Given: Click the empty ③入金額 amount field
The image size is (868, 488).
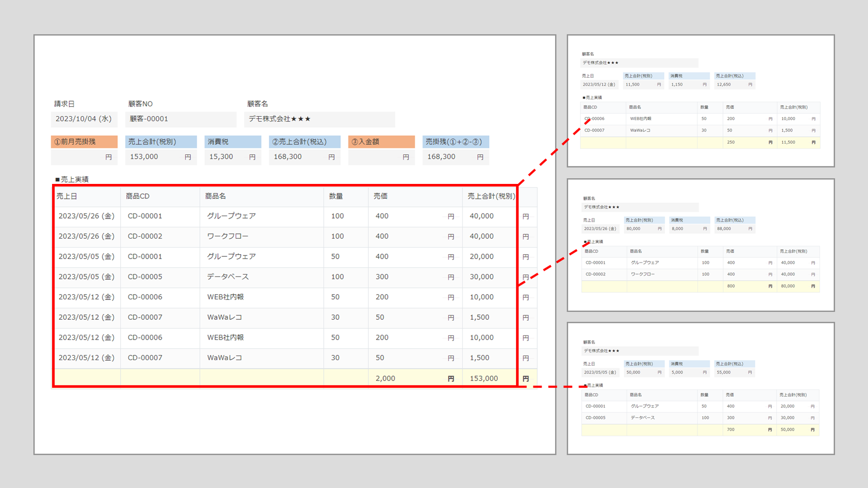Looking at the screenshot, I should pyautogui.click(x=381, y=157).
